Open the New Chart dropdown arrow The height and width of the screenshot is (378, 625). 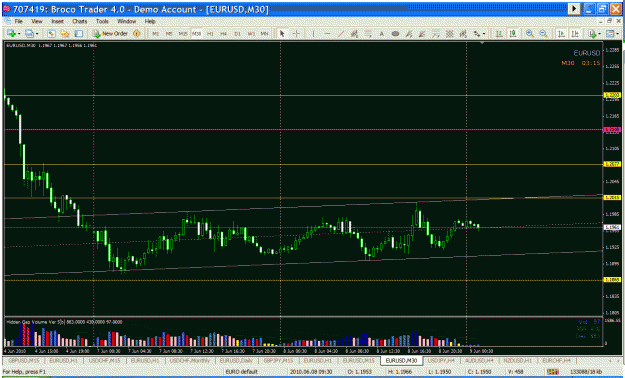coord(19,34)
